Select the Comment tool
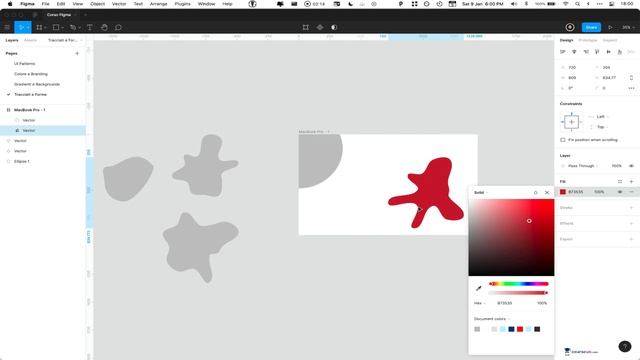This screenshot has height=360, width=640. tap(118, 27)
